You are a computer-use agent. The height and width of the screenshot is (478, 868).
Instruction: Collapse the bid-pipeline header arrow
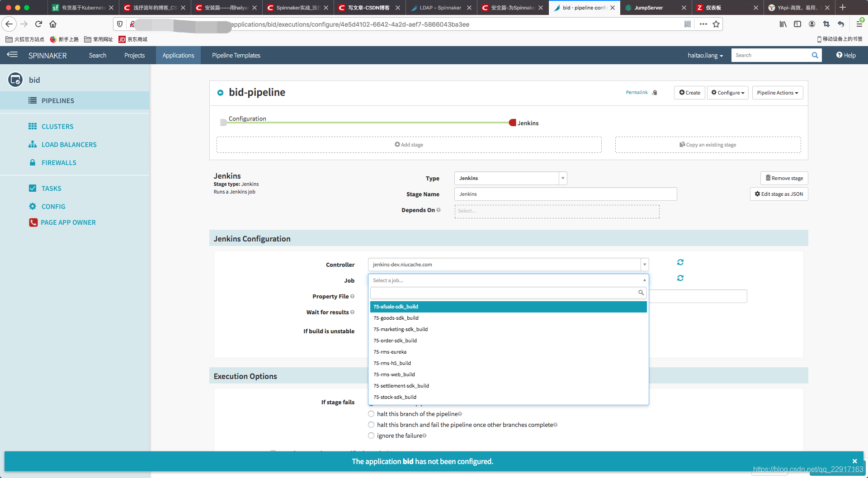(220, 93)
